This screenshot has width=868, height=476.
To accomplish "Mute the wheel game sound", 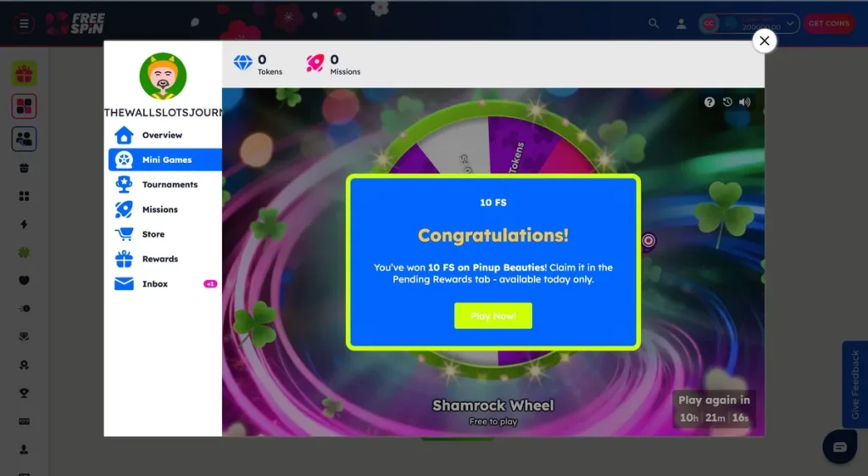I will [x=744, y=103].
